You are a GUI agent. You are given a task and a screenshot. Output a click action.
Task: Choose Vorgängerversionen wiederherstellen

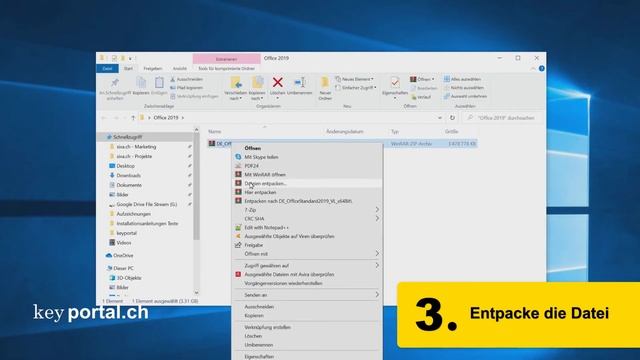(x=283, y=283)
